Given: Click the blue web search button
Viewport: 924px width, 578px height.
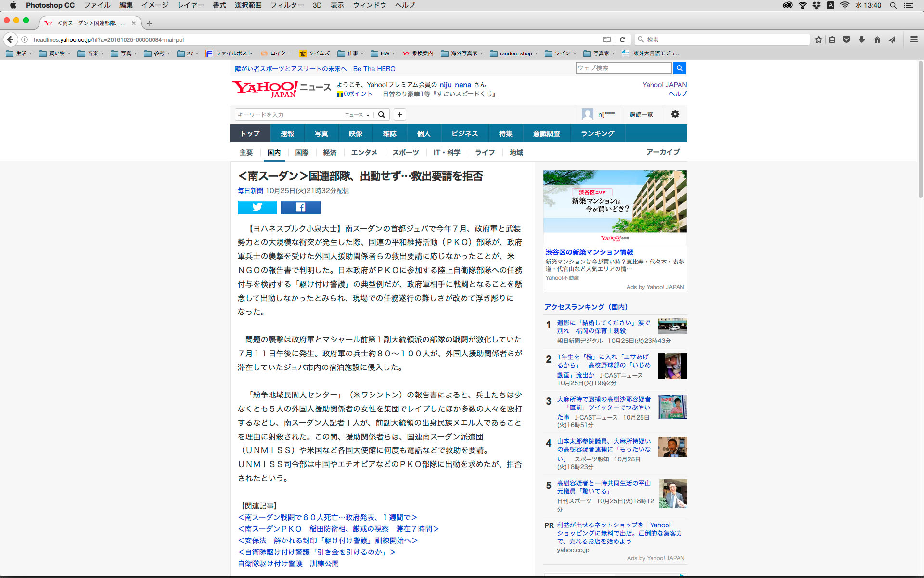Looking at the screenshot, I should tap(679, 68).
